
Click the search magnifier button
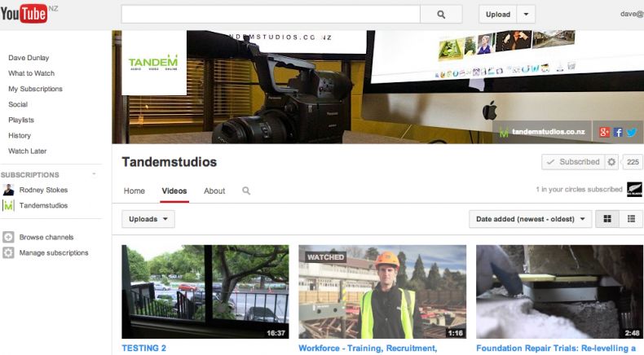tap(441, 15)
